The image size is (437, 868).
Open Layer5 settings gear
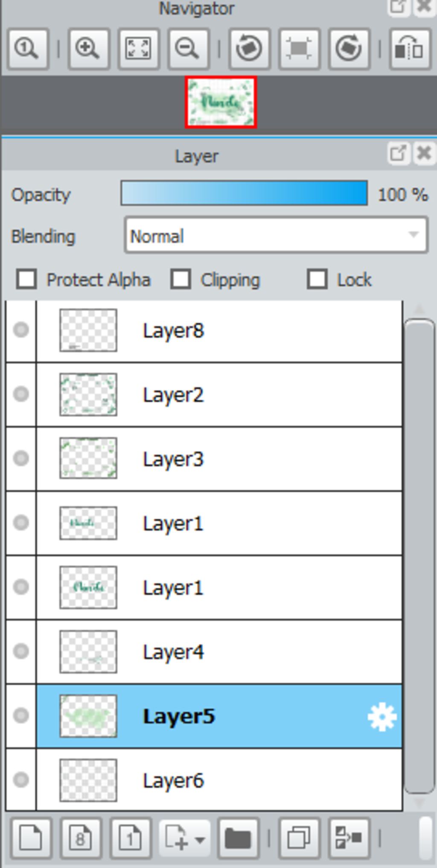tap(382, 717)
